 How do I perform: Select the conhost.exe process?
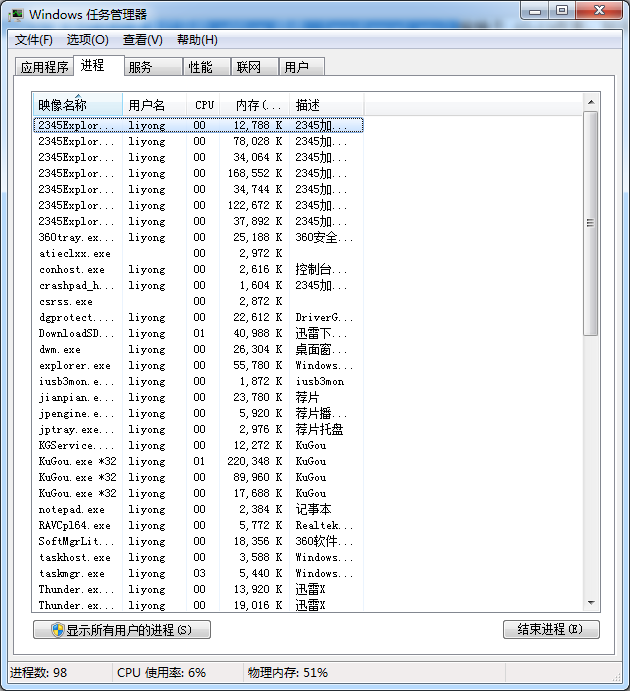(x=198, y=269)
